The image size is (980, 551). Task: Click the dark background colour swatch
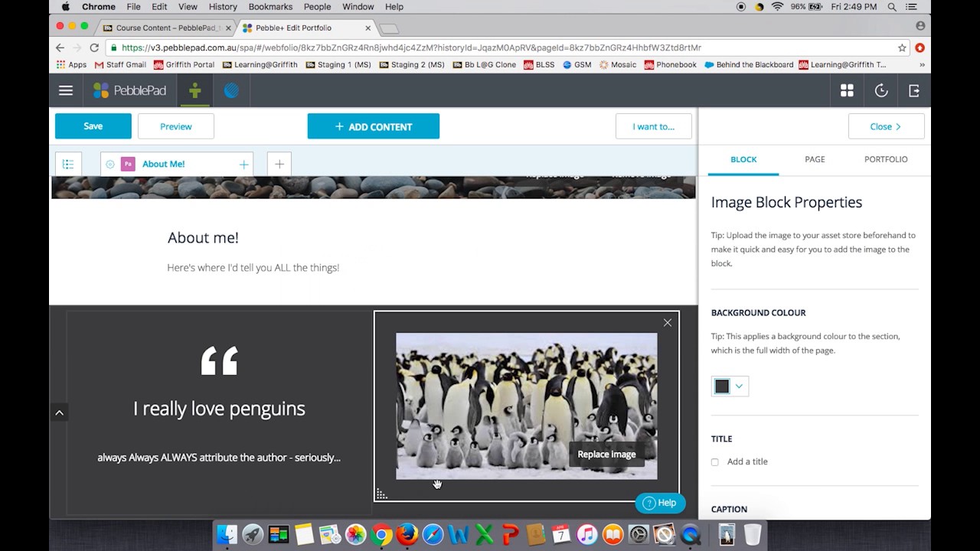722,386
